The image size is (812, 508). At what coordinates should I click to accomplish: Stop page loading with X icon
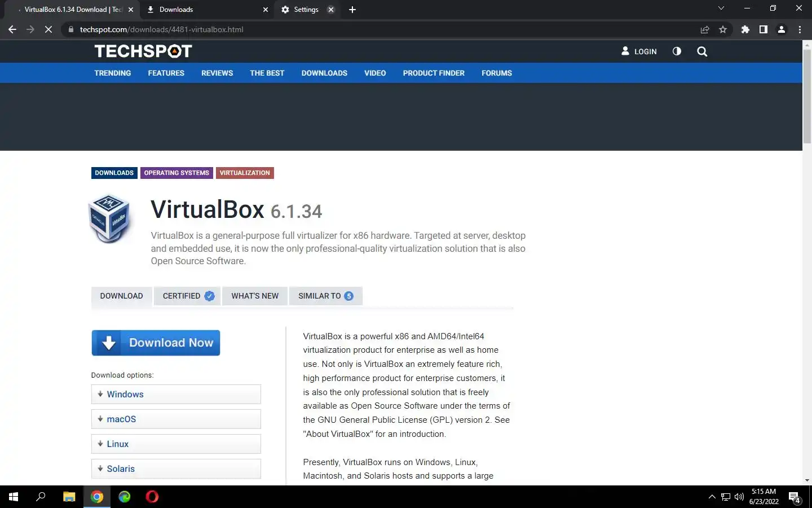(x=48, y=29)
